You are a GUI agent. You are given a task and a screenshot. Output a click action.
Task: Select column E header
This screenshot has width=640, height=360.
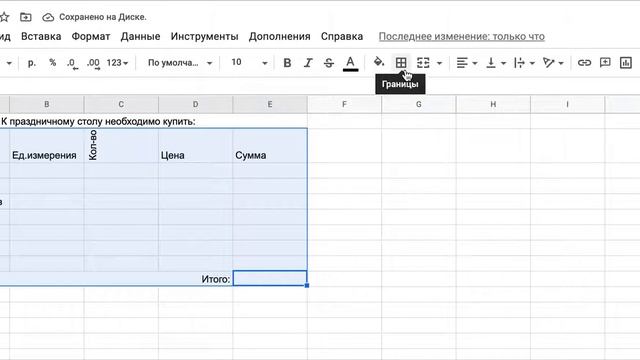tap(270, 104)
